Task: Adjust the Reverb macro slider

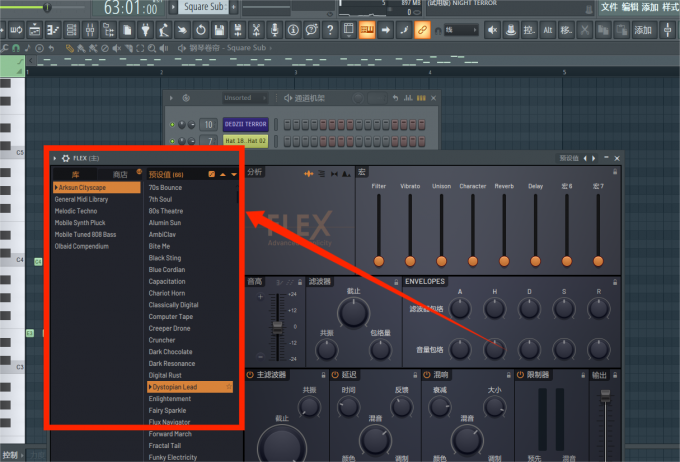Action: 504,228
